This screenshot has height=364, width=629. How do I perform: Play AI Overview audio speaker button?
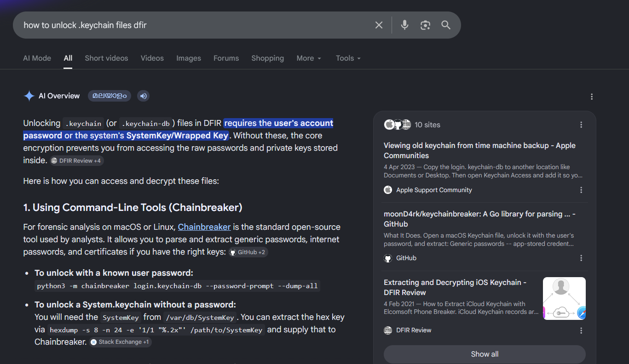tap(143, 96)
